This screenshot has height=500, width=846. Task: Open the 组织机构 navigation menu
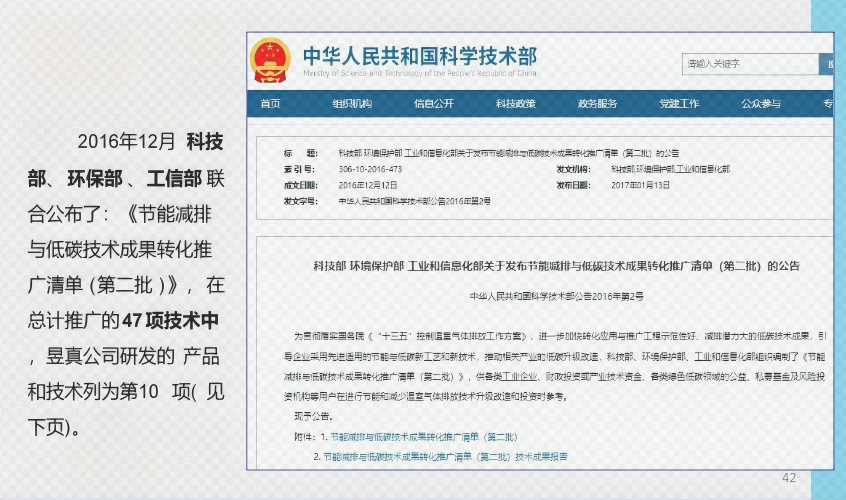pos(352,104)
